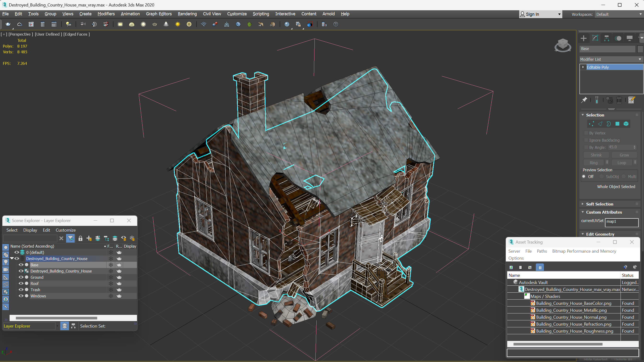The width and height of the screenshot is (644, 362).
Task: Select Edge sub-object level icon
Action: (x=600, y=124)
